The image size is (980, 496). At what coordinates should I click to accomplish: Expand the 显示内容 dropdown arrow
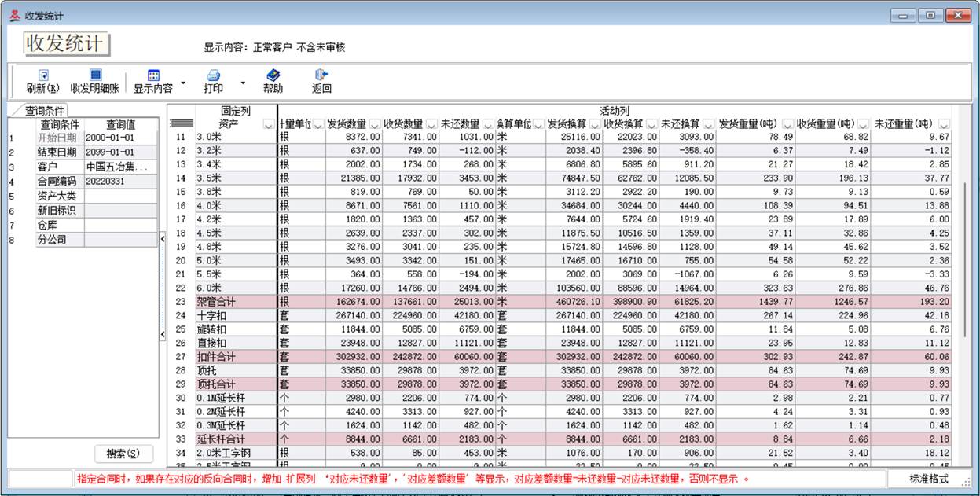pyautogui.click(x=183, y=82)
